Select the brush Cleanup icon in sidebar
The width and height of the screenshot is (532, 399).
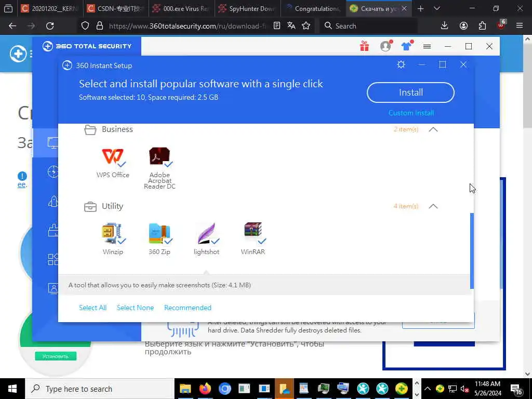pos(52,230)
